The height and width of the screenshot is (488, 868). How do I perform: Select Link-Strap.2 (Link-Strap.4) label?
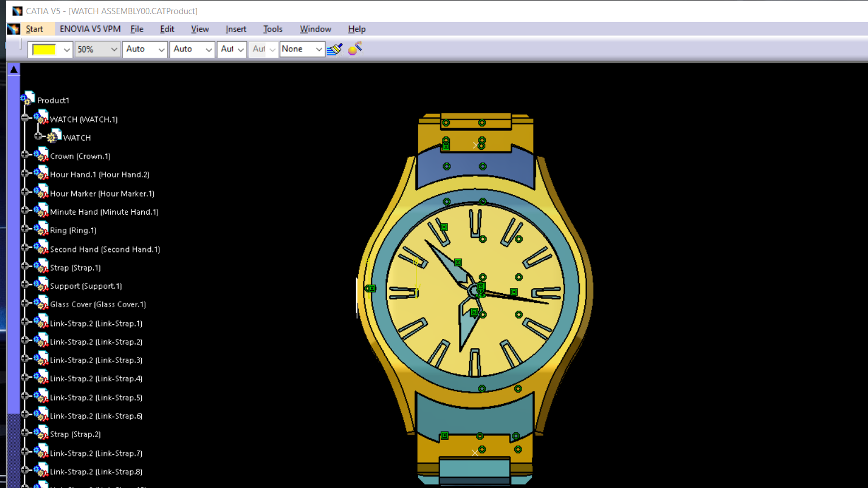click(x=96, y=379)
